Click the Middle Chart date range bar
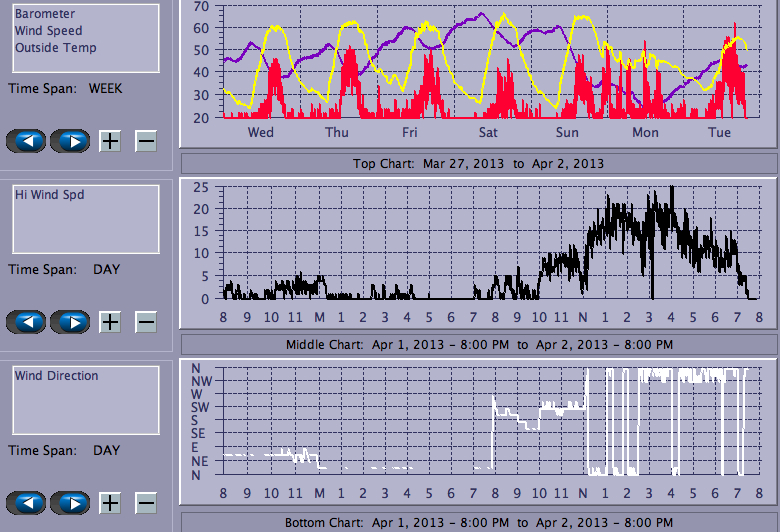 point(478,344)
